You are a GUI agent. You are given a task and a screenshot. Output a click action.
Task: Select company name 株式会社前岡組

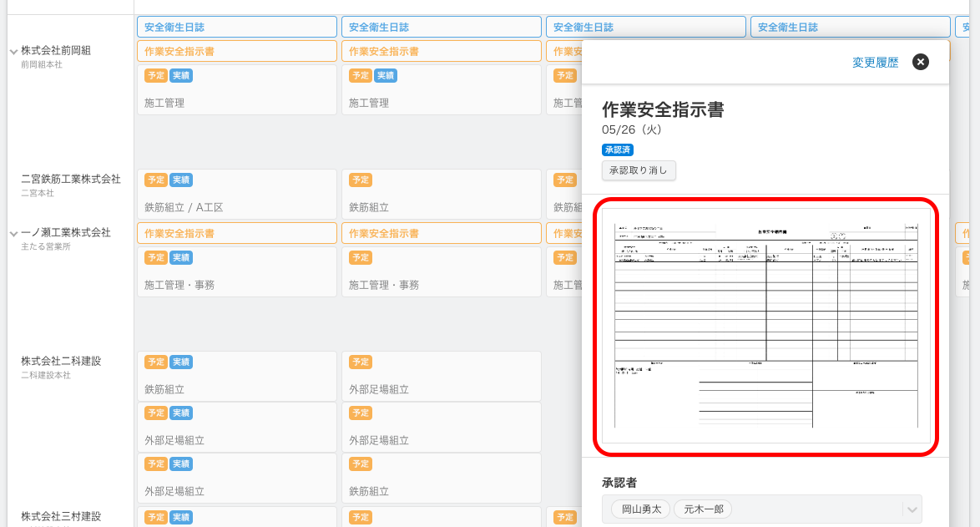click(x=56, y=51)
